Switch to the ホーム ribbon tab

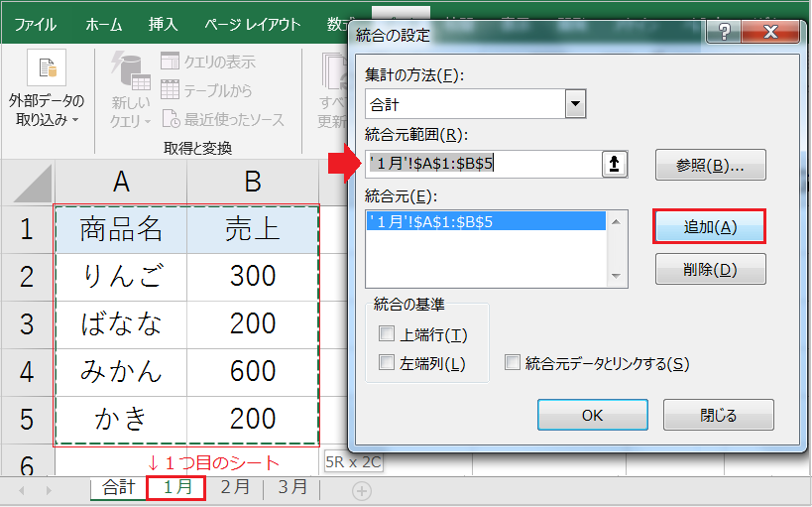[103, 24]
